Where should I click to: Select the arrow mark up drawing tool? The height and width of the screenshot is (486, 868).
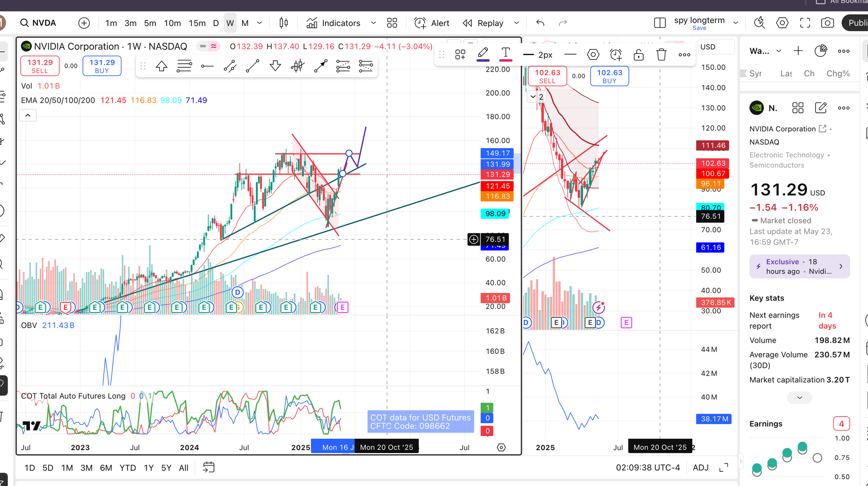point(161,66)
